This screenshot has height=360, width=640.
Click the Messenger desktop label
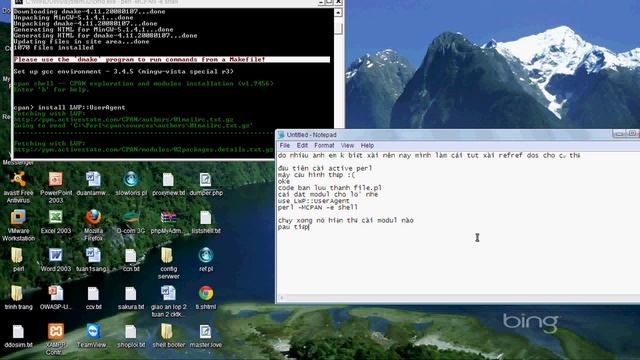pos(18,162)
